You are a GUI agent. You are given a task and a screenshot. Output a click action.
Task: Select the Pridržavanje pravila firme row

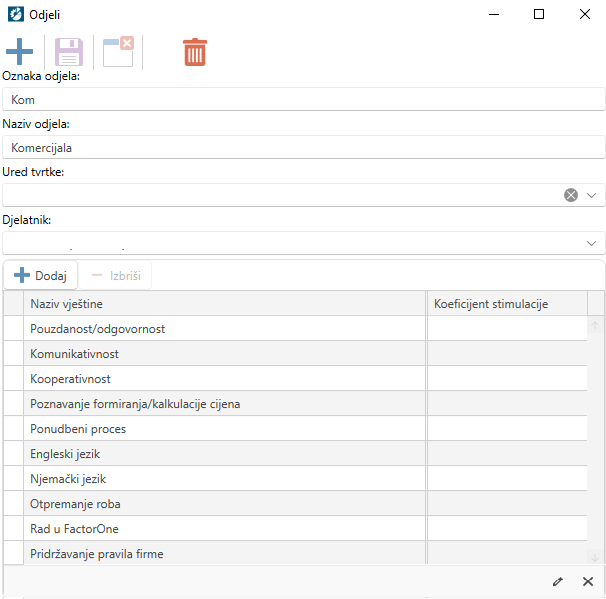[x=295, y=553]
